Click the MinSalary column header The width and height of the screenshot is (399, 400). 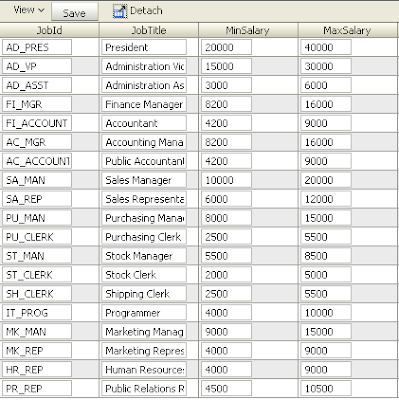[248, 30]
